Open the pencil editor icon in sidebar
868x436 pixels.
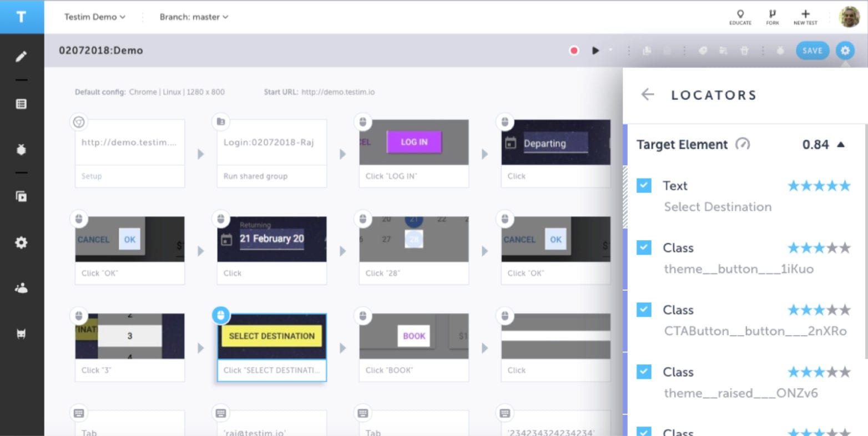point(21,57)
